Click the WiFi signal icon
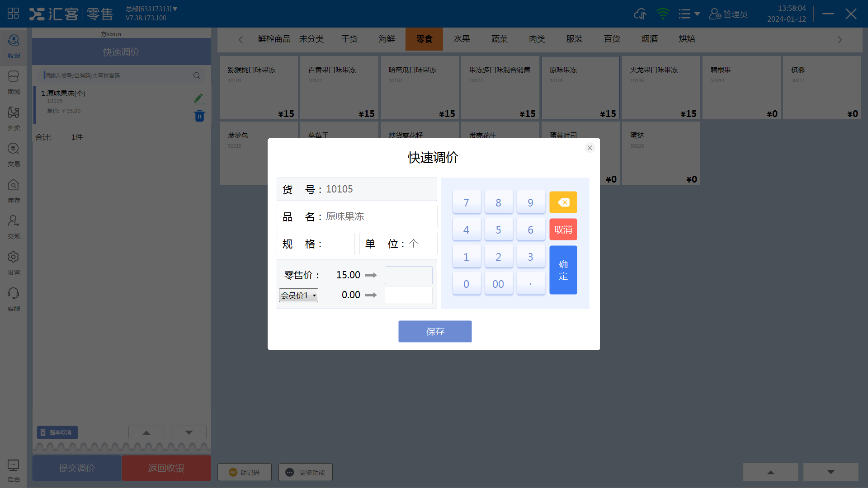Screen dimensions: 868x488 tap(662, 14)
